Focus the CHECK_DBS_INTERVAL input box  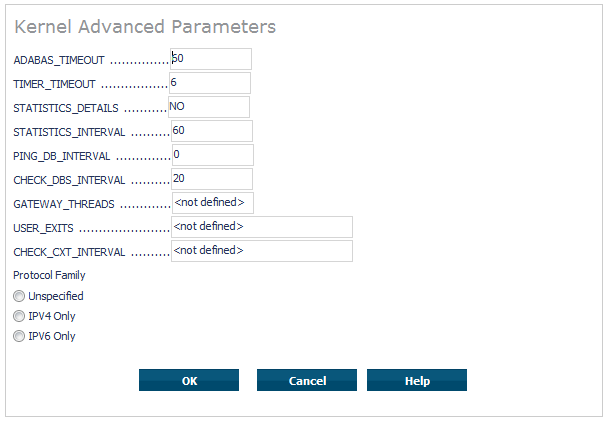click(x=211, y=179)
